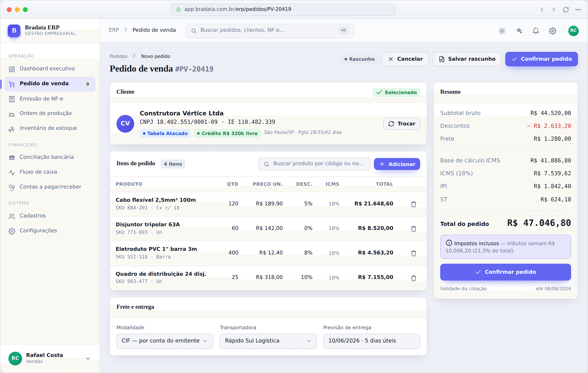Click the Total do pedido R$ 47.046,80 value
Screen dimensions: 588x373
[x=539, y=223]
